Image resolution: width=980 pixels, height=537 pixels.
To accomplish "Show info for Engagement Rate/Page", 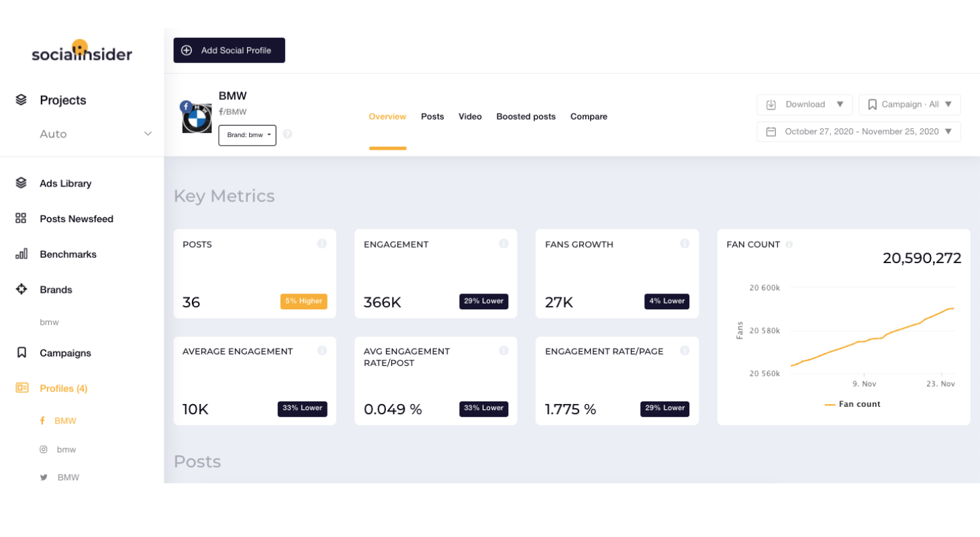I will [685, 350].
